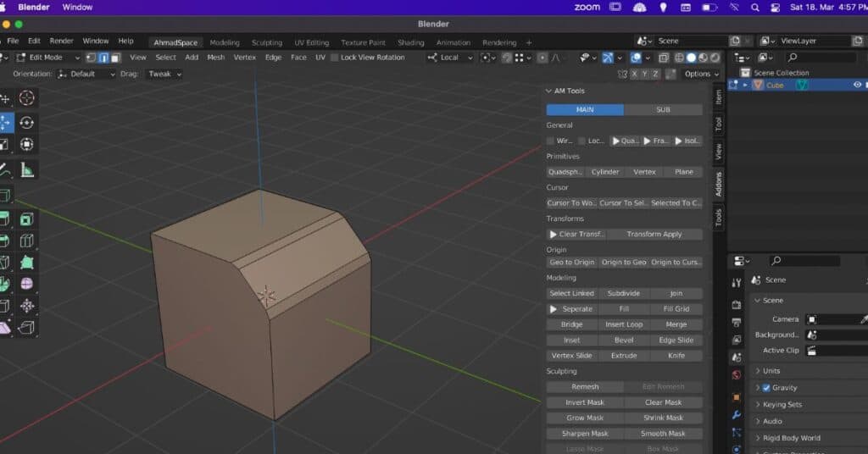This screenshot has width=868, height=454.
Task: Open the Edit Mode dropdown
Action: click(48, 58)
